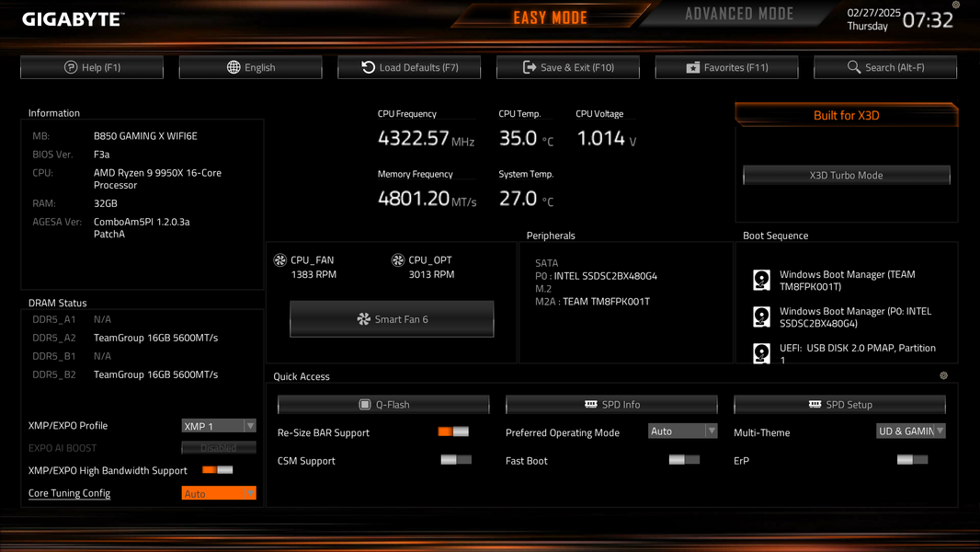
Task: Click the gear icon beside the clock
Action: click(955, 5)
